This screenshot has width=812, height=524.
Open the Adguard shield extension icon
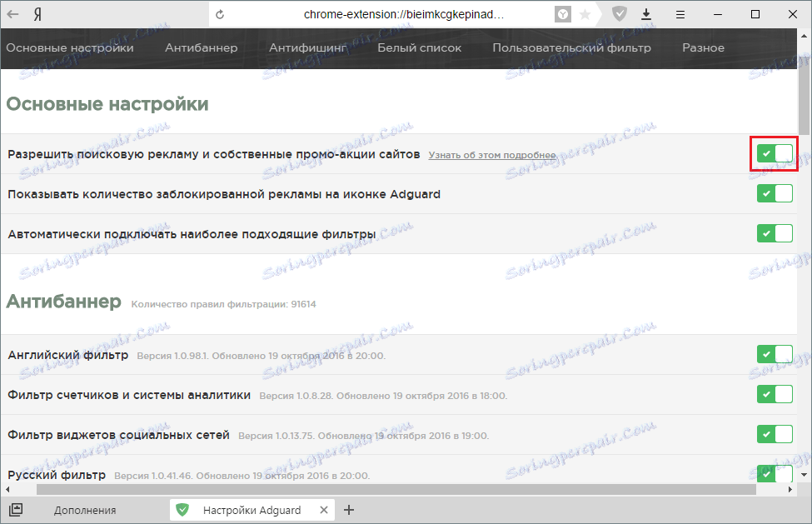tap(620, 14)
